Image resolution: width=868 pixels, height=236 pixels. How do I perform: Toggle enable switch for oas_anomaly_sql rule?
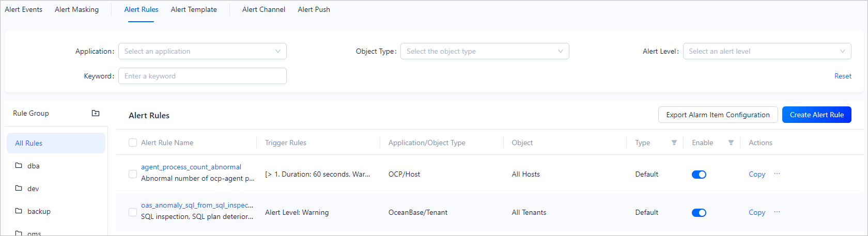pos(699,213)
